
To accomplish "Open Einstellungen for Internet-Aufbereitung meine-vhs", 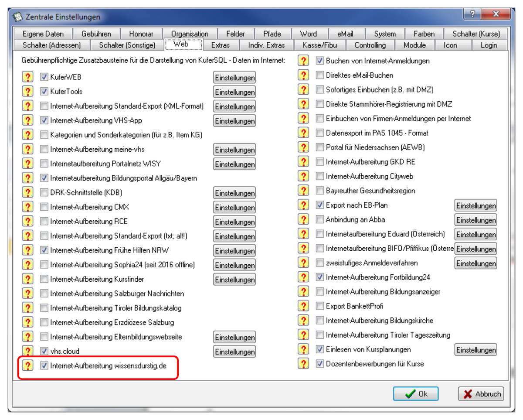I will 234,150.
